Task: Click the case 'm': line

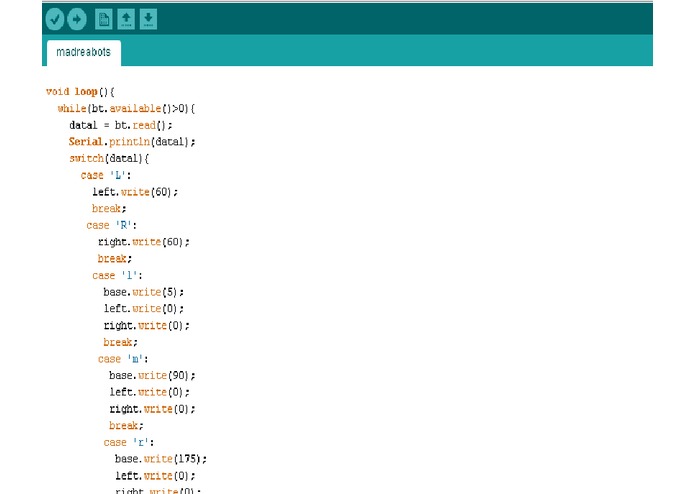Action: 123,359
